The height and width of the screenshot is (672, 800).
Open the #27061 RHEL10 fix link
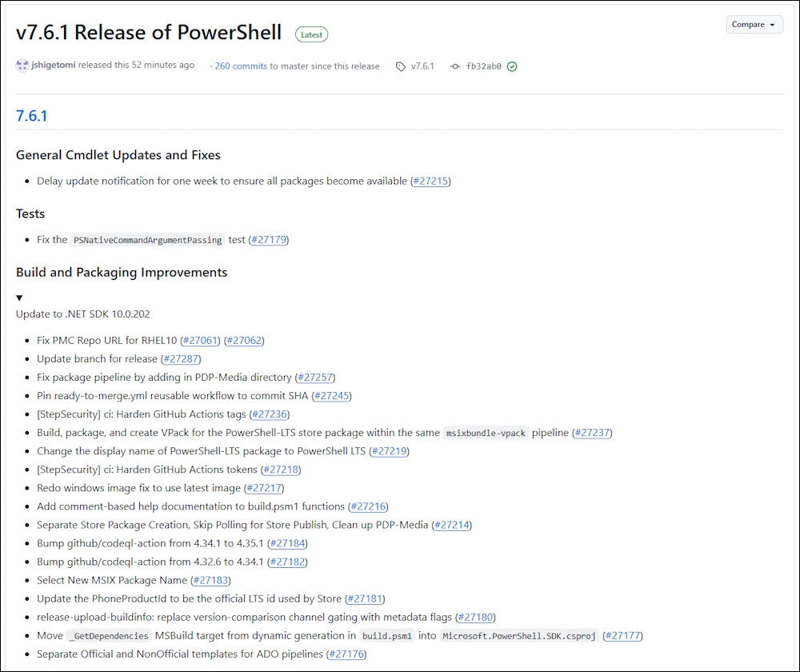pos(201,340)
